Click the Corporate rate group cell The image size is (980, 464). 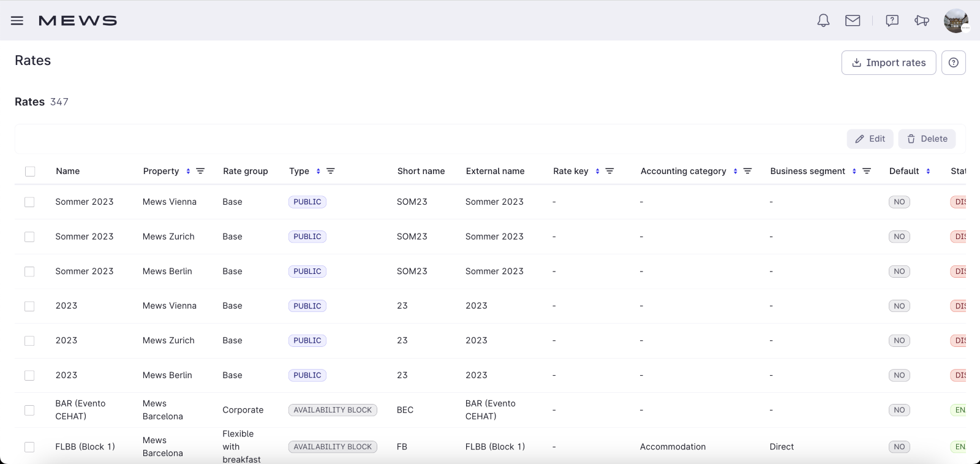pos(243,410)
